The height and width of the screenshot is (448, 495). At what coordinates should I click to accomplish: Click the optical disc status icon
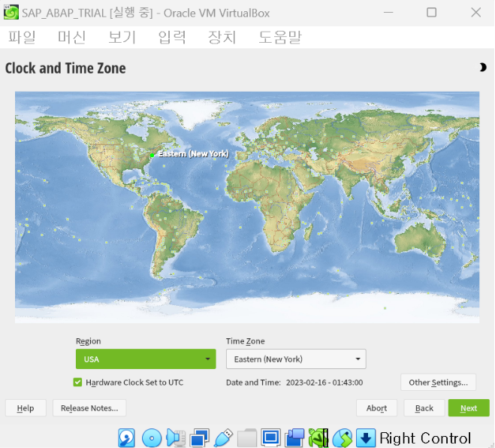click(x=152, y=438)
